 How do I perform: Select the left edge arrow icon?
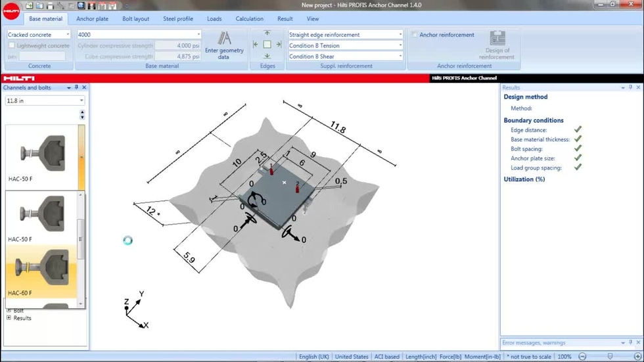pyautogui.click(x=256, y=44)
